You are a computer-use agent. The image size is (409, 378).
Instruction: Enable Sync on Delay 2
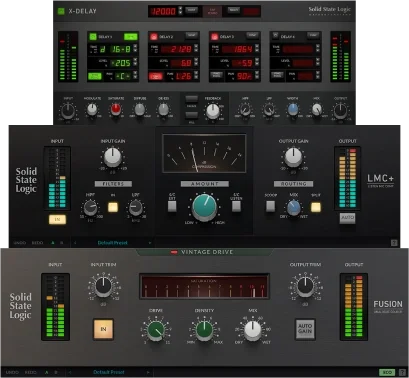[x=191, y=35]
